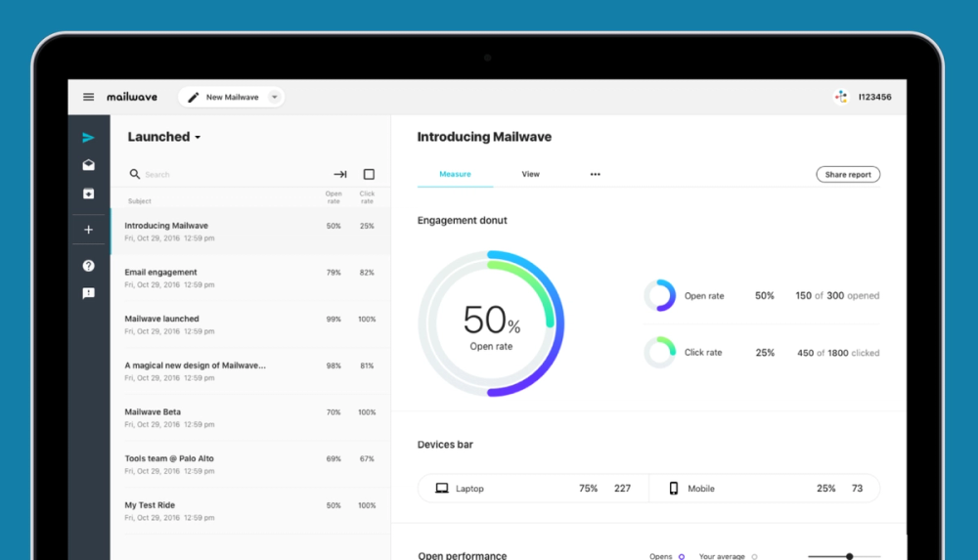Screen dimensions: 978x560
Task: Open the opened-envelope sidebar icon
Action: [x=89, y=164]
